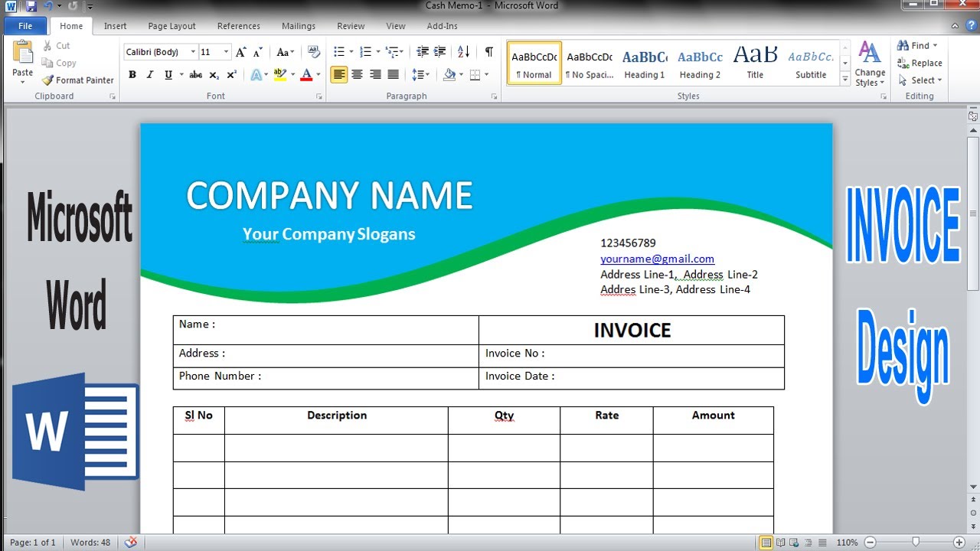Switch to the Mailings tab
The height and width of the screenshot is (551, 980).
(x=299, y=26)
